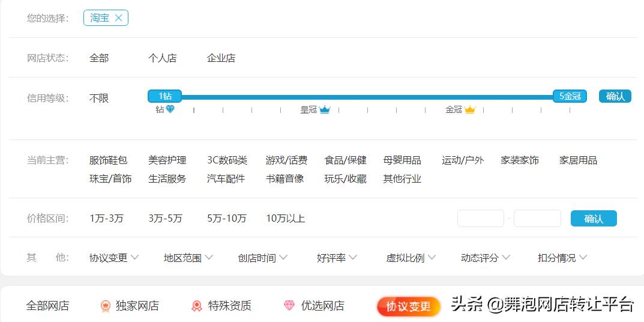Screen dimensions: 644x322
Task: Focus the maximum price input field
Action: pos(537,218)
